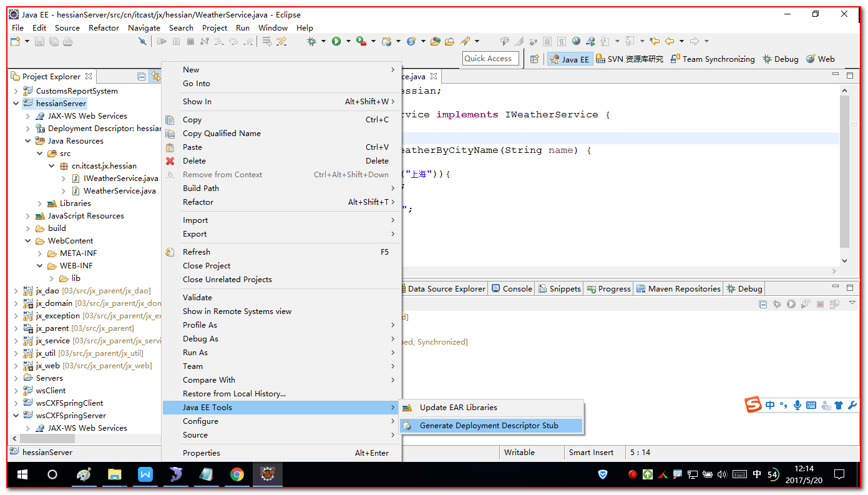This screenshot has width=868, height=495.
Task: Click the Show Whitespace Characters icon
Action: coord(562,41)
